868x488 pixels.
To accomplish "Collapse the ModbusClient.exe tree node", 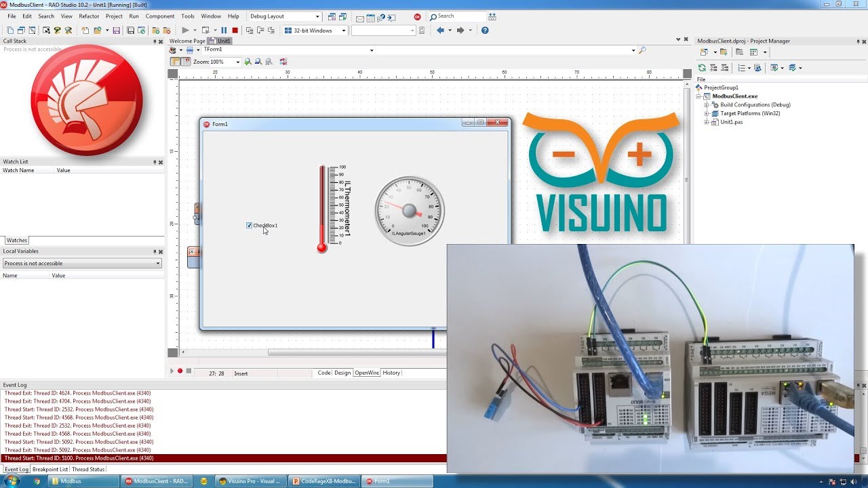I will click(699, 96).
